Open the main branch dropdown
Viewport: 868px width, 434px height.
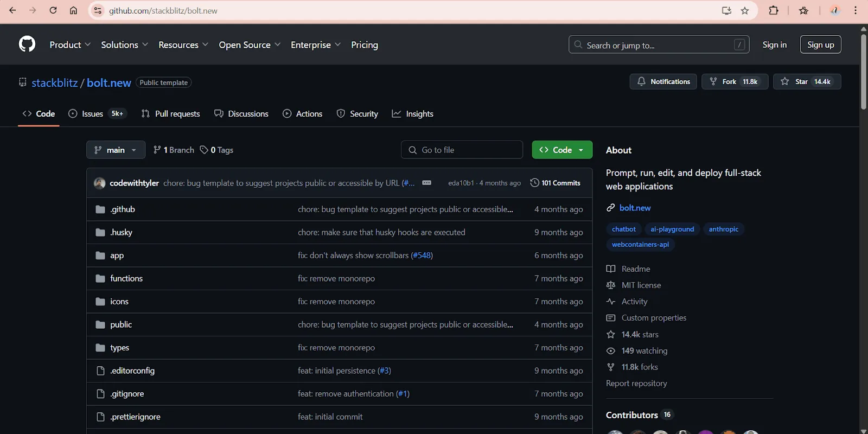point(116,150)
